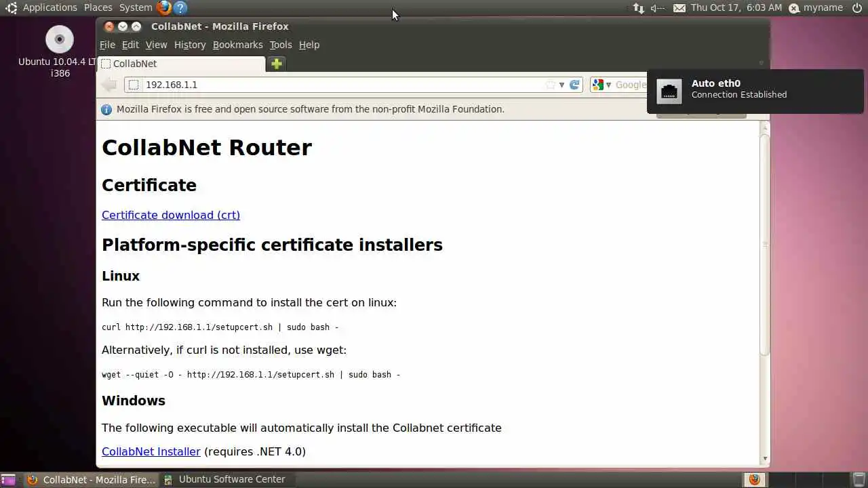Open the Edit menu
This screenshot has width=868, height=488.
click(130, 45)
